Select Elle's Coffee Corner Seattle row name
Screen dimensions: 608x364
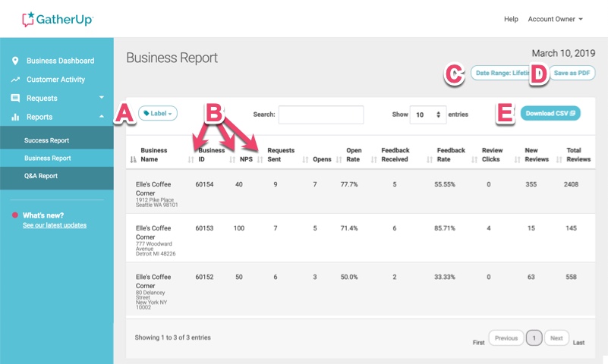click(x=153, y=189)
